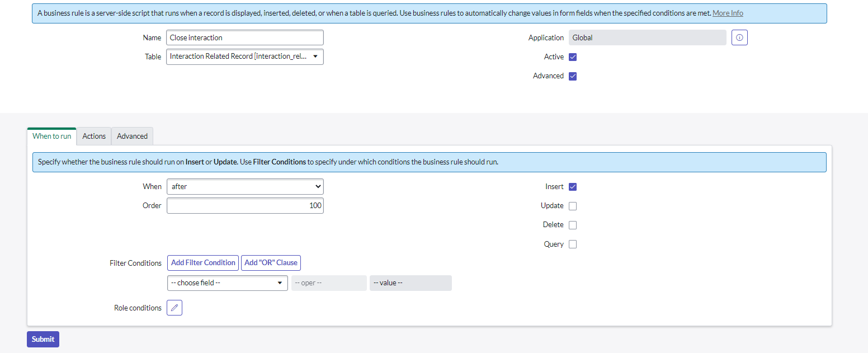This screenshot has width=868, height=353.
Task: Open the Table dropdown
Action: point(244,57)
